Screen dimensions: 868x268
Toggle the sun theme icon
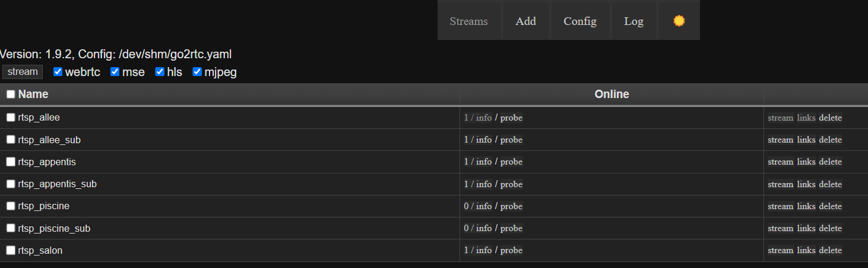pyautogui.click(x=679, y=21)
